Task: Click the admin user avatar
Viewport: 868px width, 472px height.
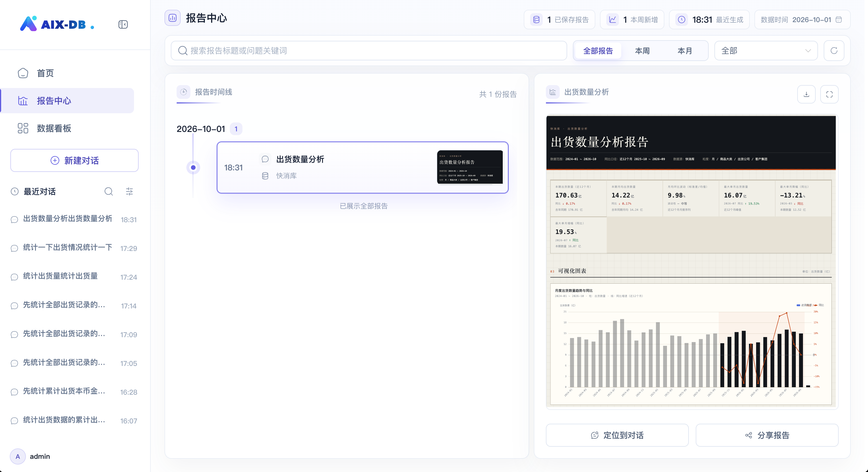Action: (18, 456)
